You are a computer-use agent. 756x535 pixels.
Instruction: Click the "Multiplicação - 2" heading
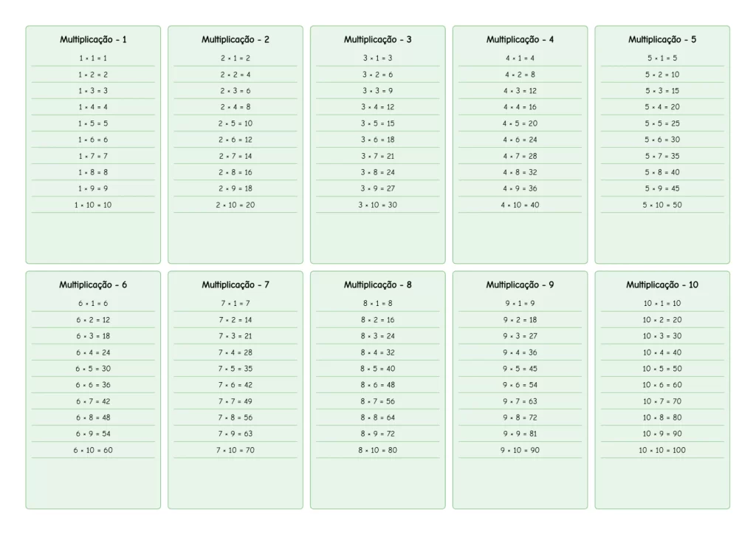(x=236, y=40)
